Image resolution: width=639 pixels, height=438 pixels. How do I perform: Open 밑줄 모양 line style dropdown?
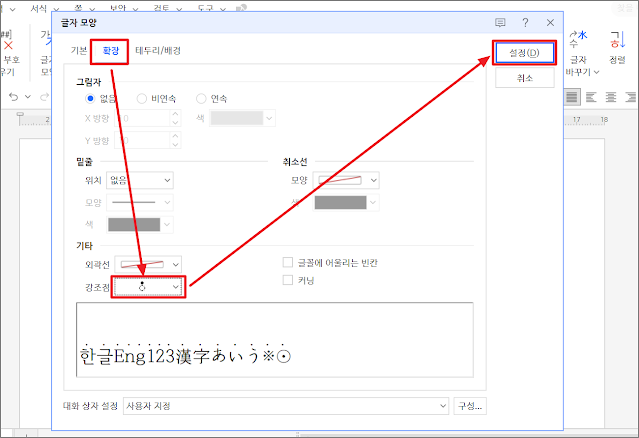click(x=140, y=202)
